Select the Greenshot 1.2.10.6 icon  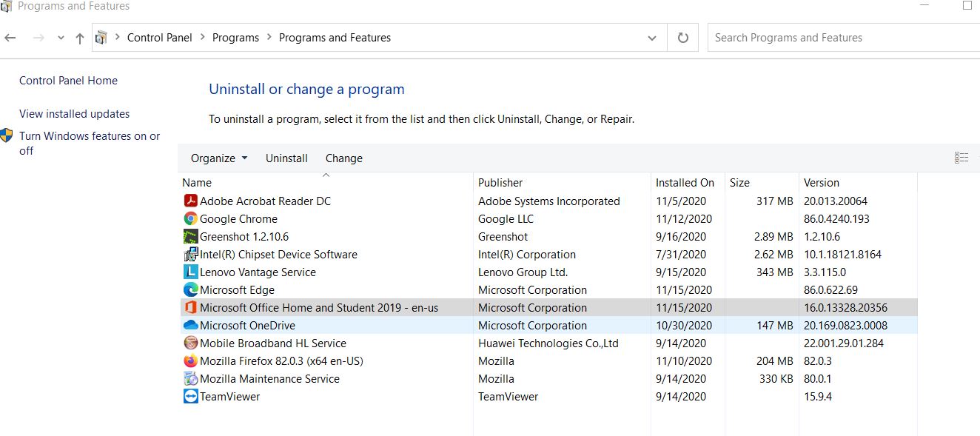point(190,237)
